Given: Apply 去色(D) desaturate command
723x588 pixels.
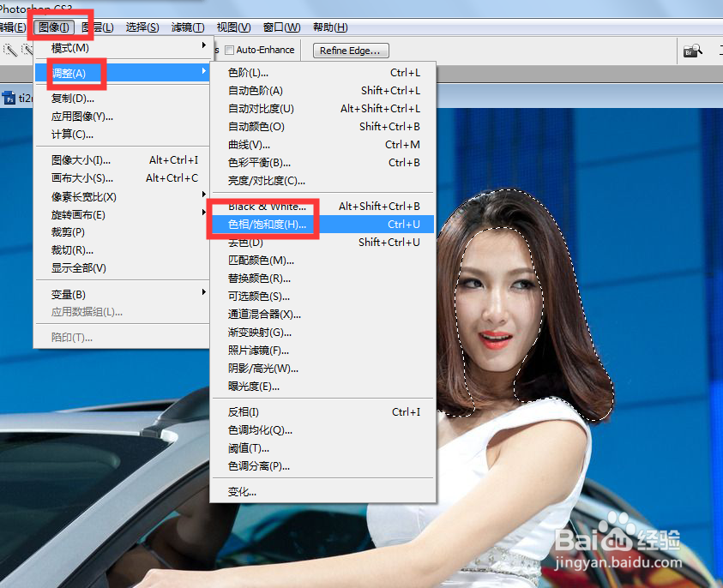Looking at the screenshot, I should point(322,242).
